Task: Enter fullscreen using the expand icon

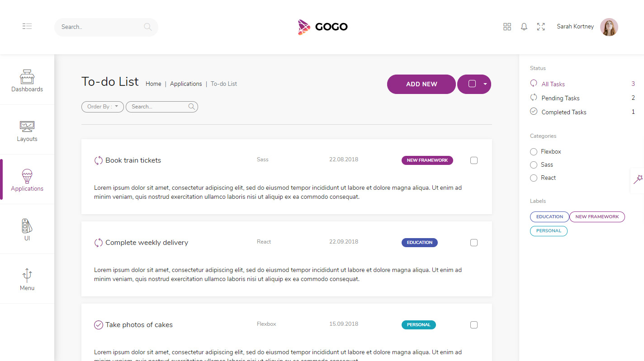Action: pyautogui.click(x=541, y=27)
